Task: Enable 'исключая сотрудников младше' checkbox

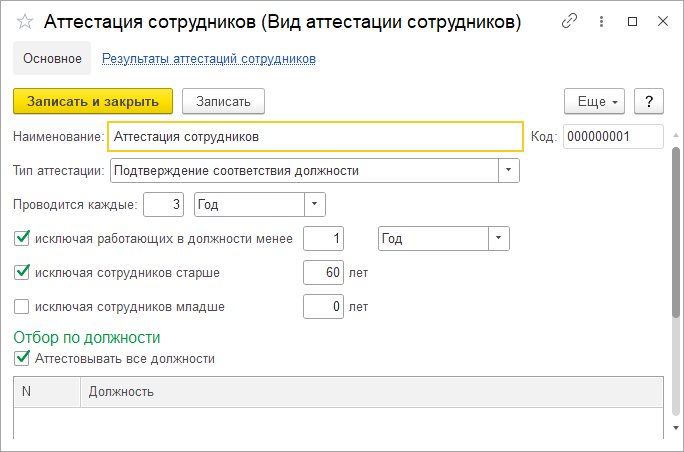Action: click(21, 306)
